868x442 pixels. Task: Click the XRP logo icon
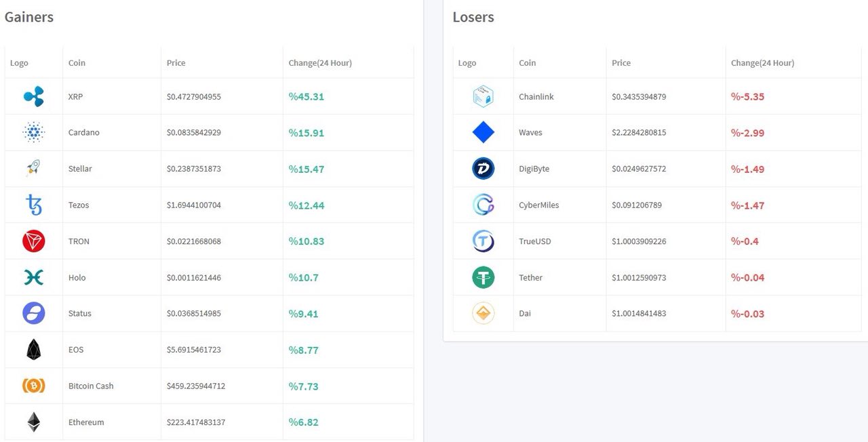pos(34,97)
